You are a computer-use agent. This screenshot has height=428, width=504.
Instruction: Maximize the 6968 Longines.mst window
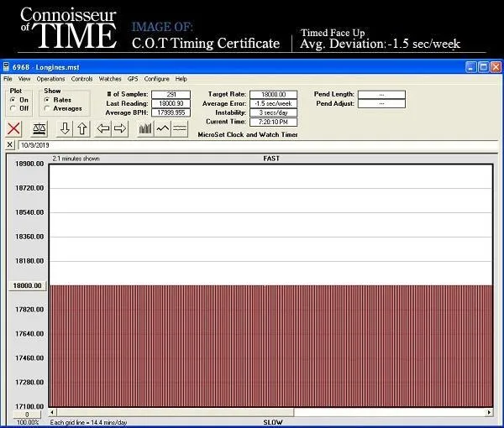pyautogui.click(x=484, y=67)
